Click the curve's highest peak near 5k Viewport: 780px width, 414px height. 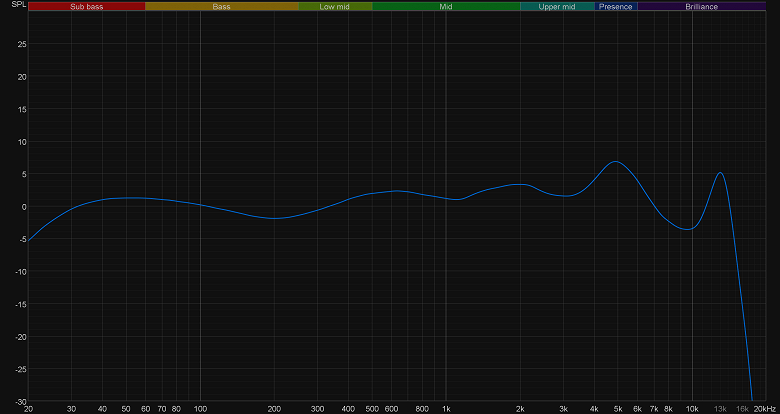tap(616, 161)
